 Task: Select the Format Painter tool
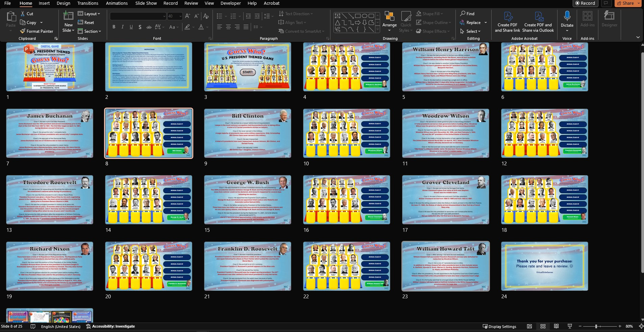[x=36, y=31]
